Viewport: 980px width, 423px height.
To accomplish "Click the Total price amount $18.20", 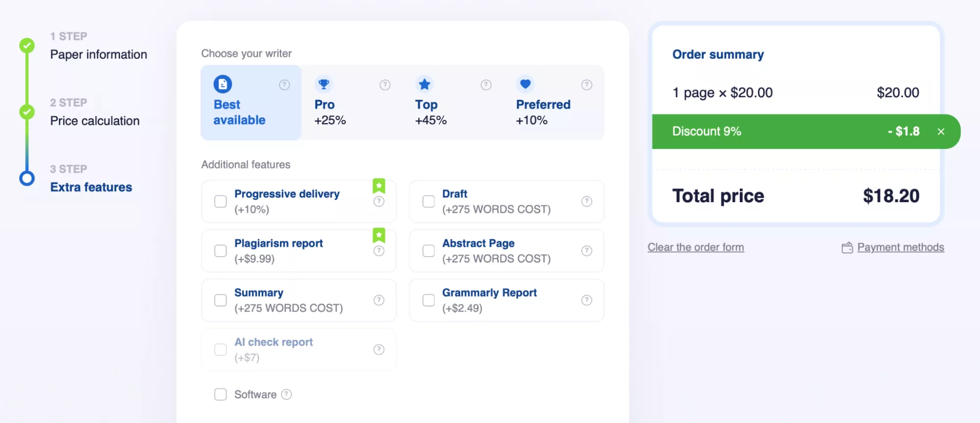I will 891,196.
